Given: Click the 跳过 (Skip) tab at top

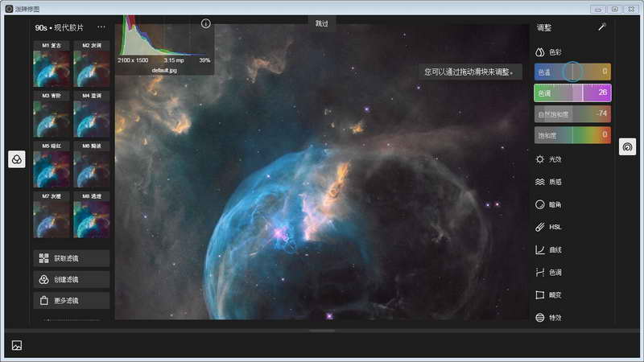Looking at the screenshot, I should click(x=322, y=24).
